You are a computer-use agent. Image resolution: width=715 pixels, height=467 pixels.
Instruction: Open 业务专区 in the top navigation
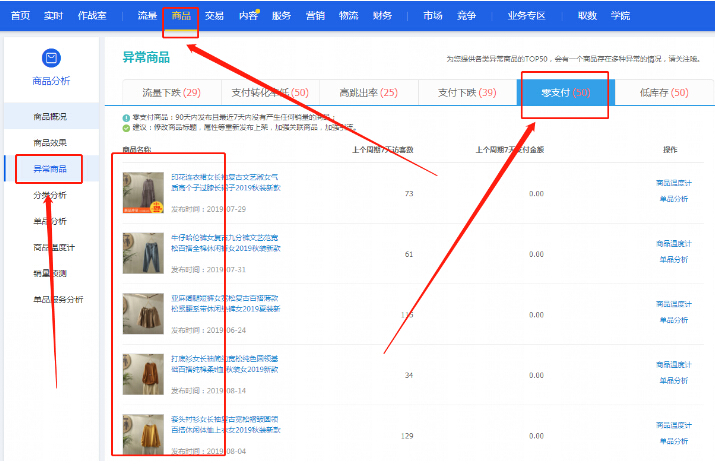pyautogui.click(x=526, y=16)
